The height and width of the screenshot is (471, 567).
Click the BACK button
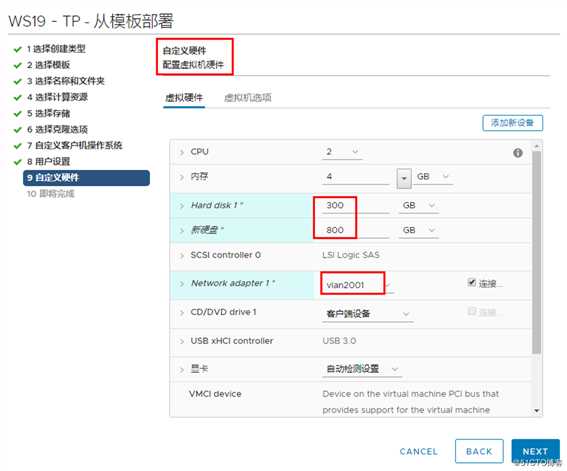479,451
